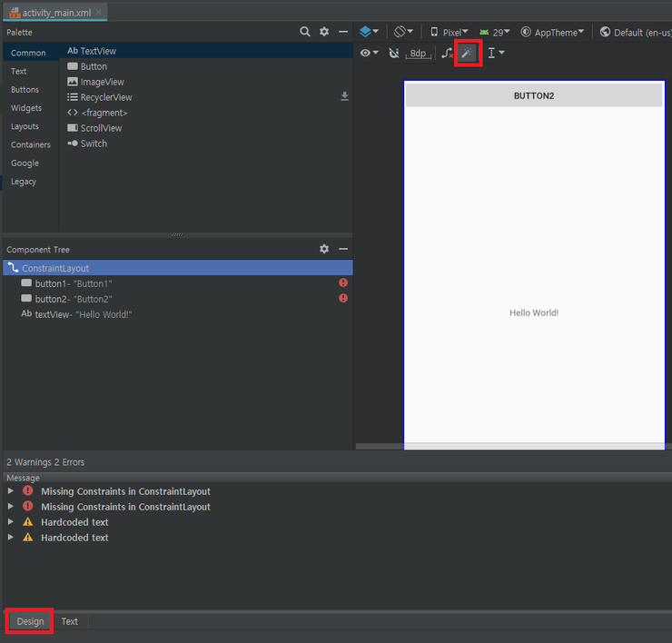Open the Pixel device dropdown
Viewport: 672px width, 643px height.
pyautogui.click(x=450, y=32)
